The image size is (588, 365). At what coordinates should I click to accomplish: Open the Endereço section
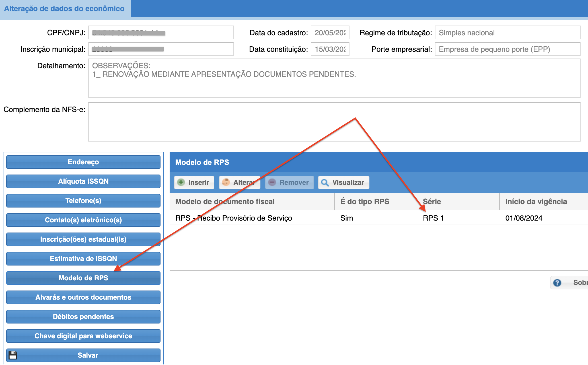click(83, 162)
